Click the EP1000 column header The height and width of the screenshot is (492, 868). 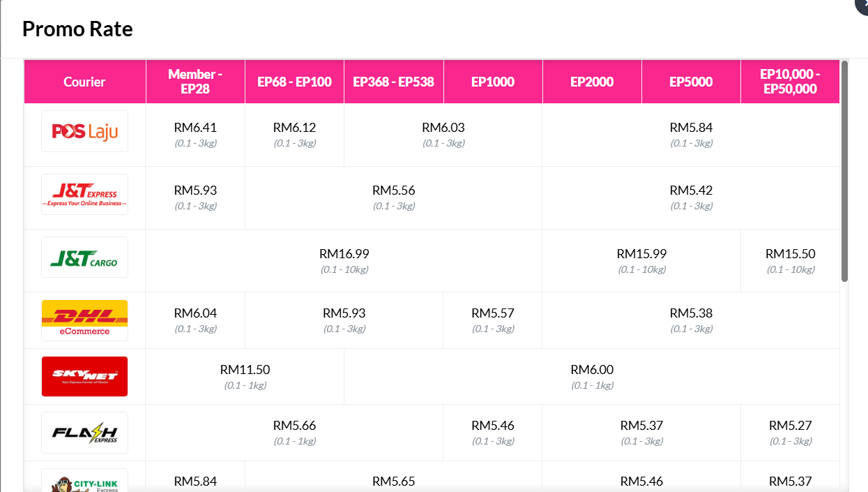(493, 82)
